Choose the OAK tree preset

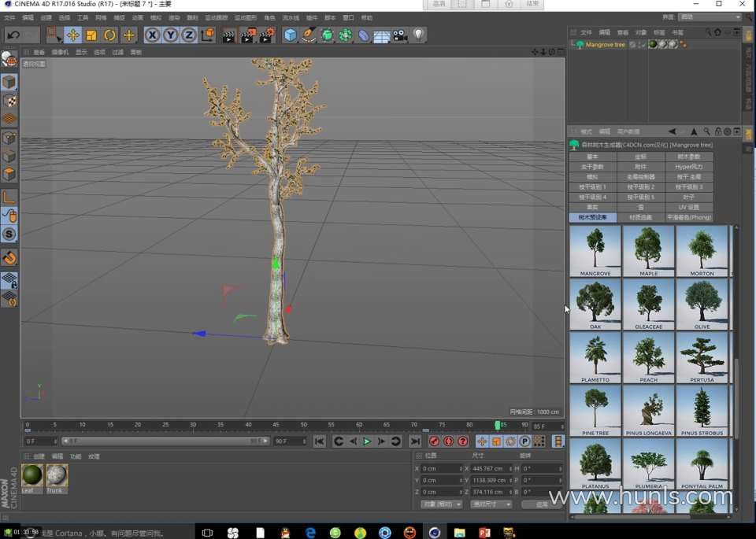click(x=595, y=305)
